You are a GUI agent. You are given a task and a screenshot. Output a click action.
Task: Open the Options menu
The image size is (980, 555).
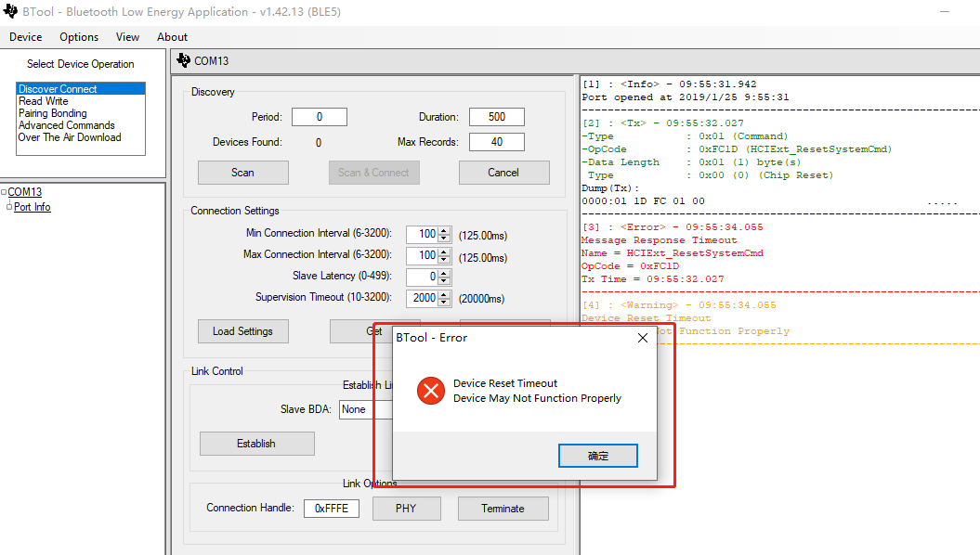click(79, 37)
